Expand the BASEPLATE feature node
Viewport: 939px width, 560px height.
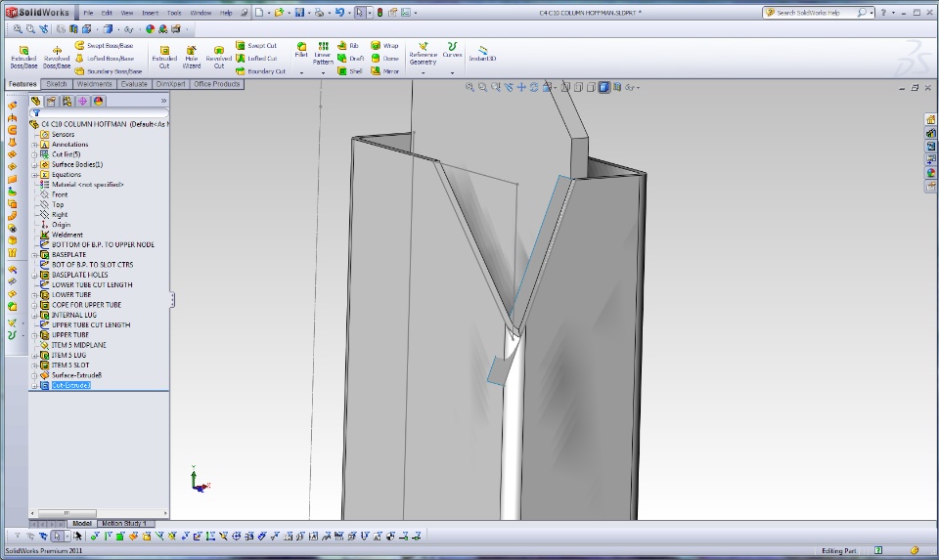point(35,255)
